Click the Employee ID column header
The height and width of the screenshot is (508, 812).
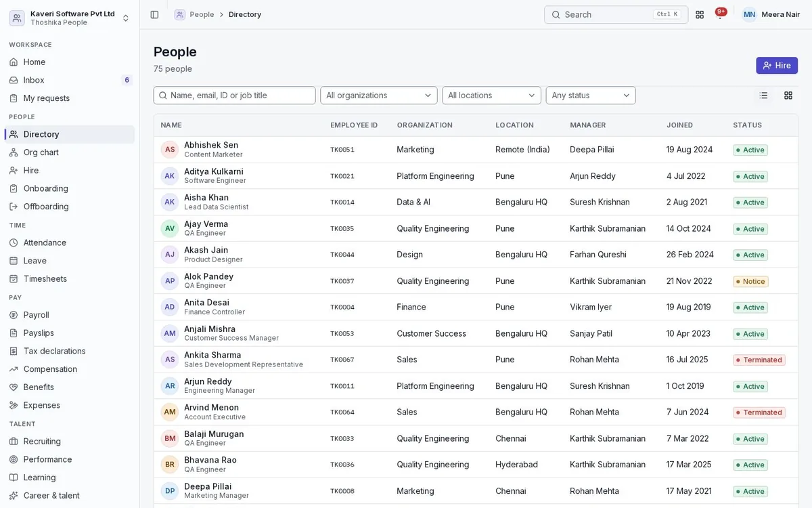pyautogui.click(x=354, y=125)
